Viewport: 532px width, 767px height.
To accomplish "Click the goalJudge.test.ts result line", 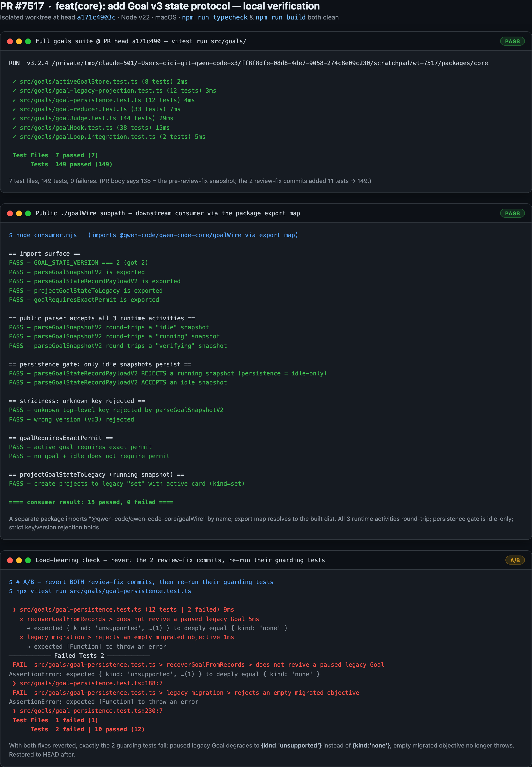I will click(x=93, y=118).
